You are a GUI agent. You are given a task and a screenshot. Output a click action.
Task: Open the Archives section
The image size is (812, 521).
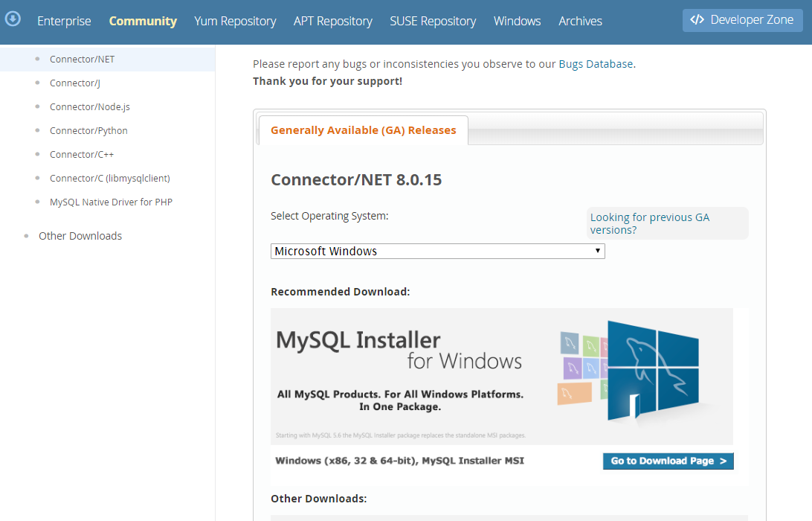coord(580,21)
